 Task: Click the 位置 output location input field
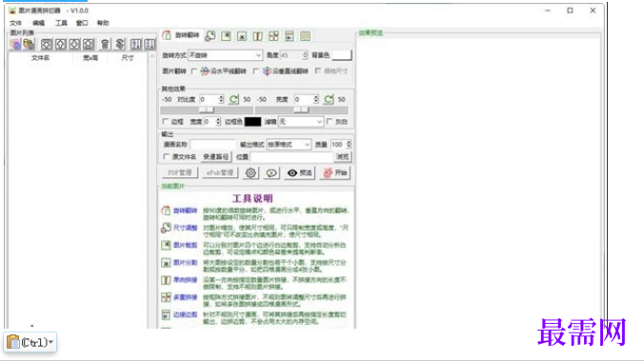(x=292, y=156)
